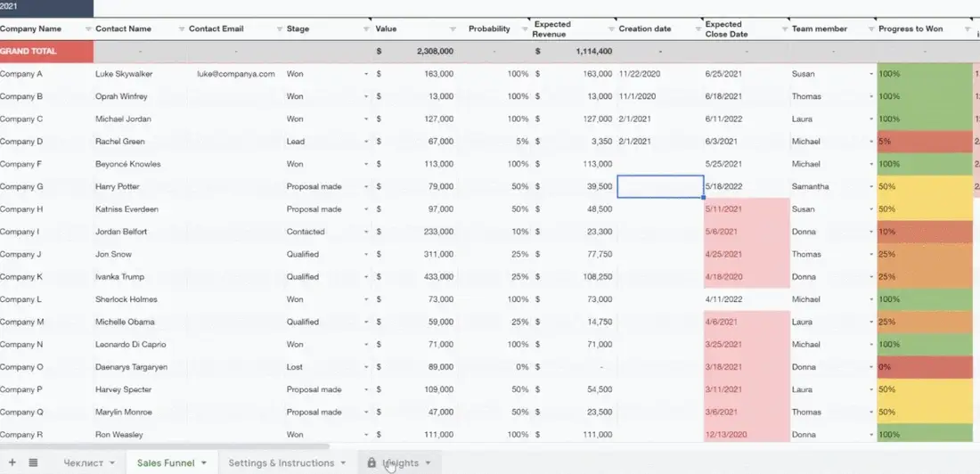Open filter icon for Team member column

point(871,29)
